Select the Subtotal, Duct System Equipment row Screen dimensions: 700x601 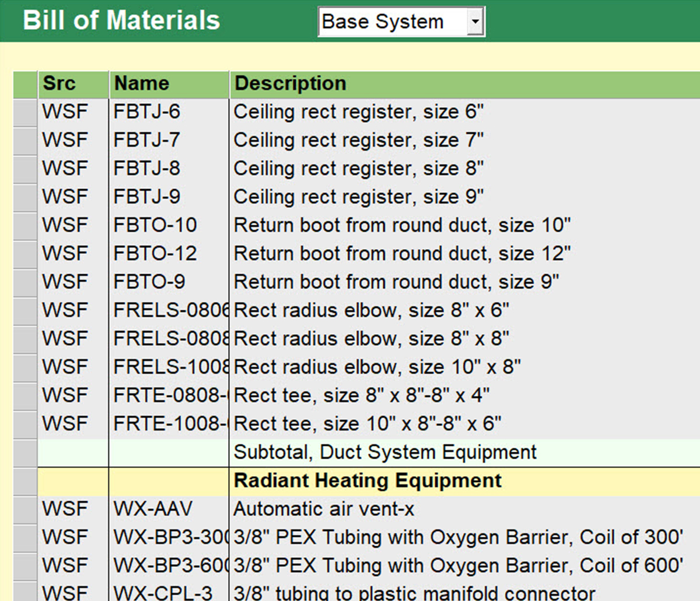[384, 452]
